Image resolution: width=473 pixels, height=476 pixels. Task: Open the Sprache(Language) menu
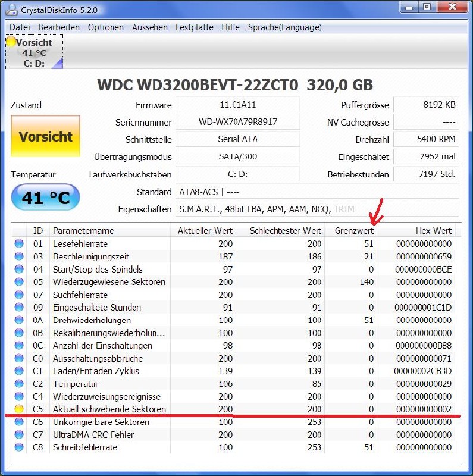tap(284, 27)
